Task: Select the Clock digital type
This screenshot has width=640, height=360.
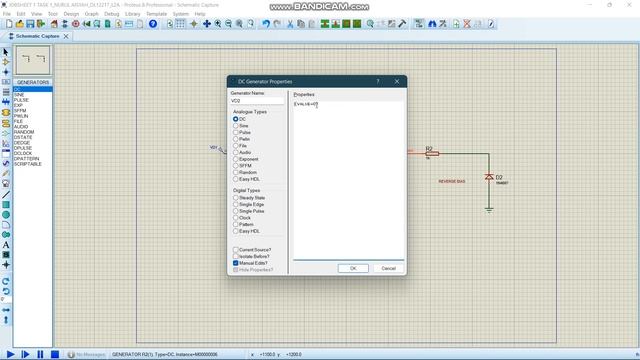Action: click(x=236, y=218)
